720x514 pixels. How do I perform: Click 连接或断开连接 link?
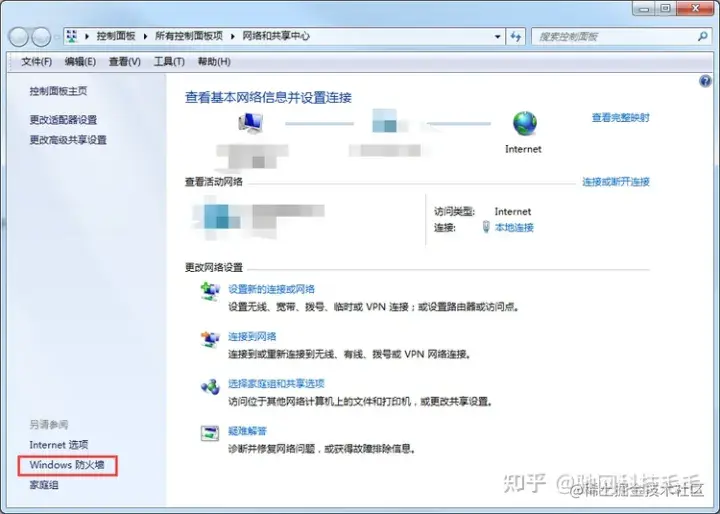click(x=616, y=182)
